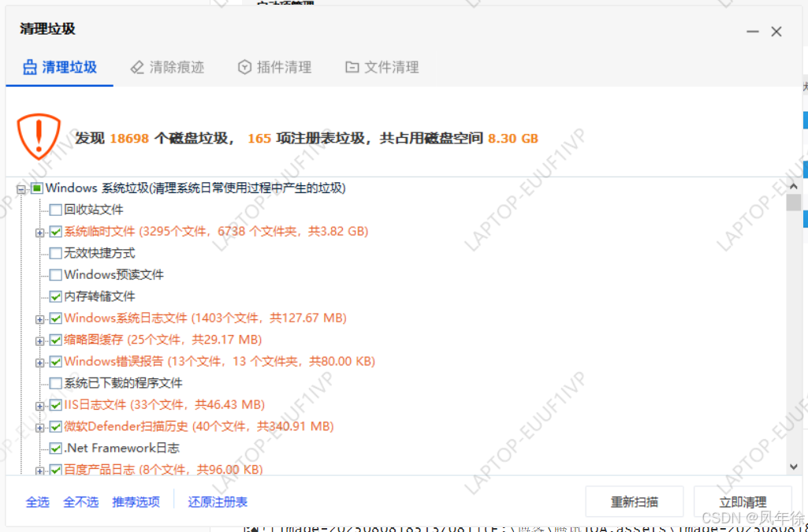Close the 清理垃圾 window
808x532 pixels.
776,32
